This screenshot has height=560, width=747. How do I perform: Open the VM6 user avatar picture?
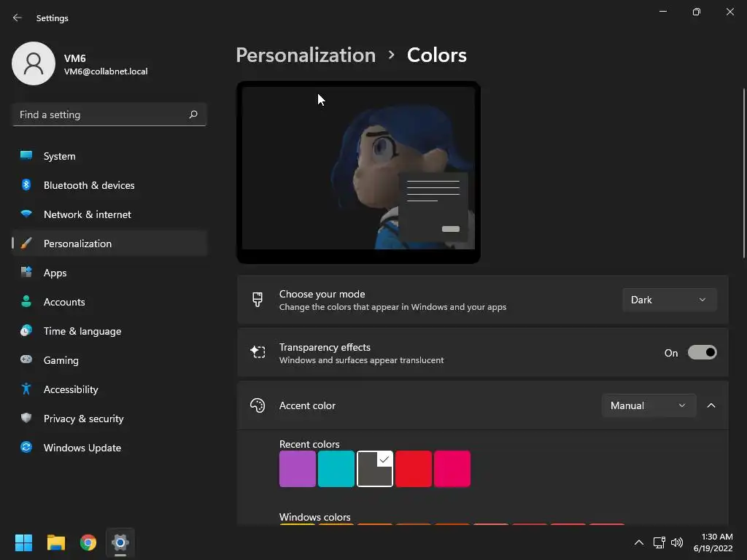click(x=34, y=63)
